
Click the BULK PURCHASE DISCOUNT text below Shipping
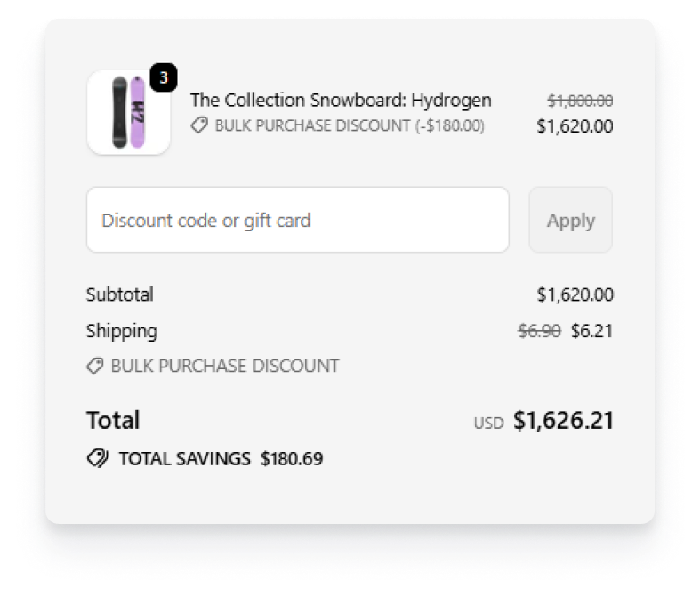(225, 366)
